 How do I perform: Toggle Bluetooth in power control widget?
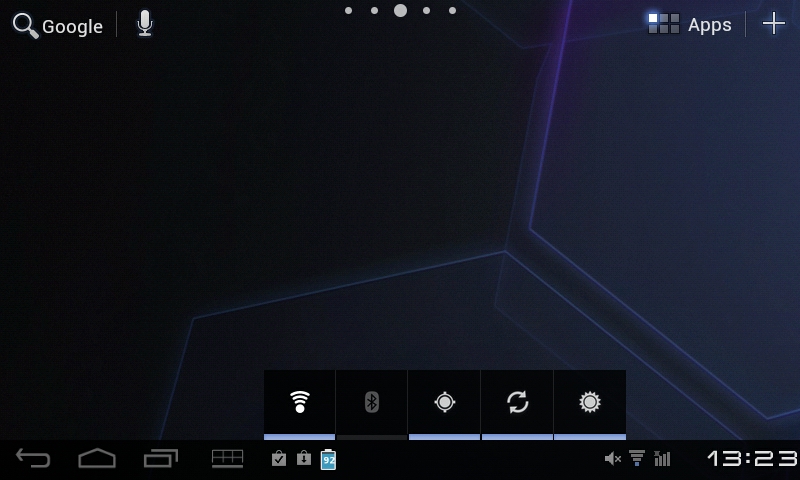(x=371, y=405)
